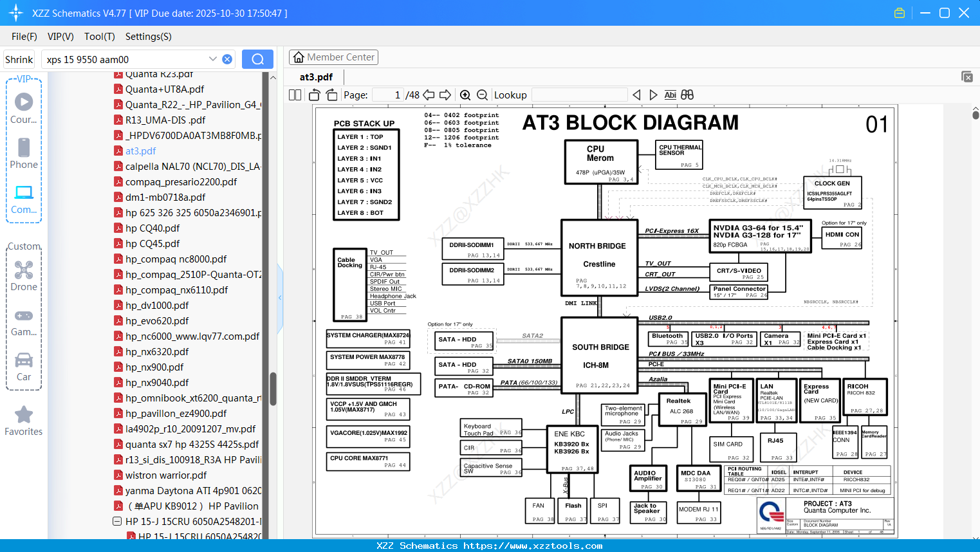The width and height of the screenshot is (980, 552).
Task: Collapse the HP 15-J 15CRU folder
Action: [x=117, y=521]
